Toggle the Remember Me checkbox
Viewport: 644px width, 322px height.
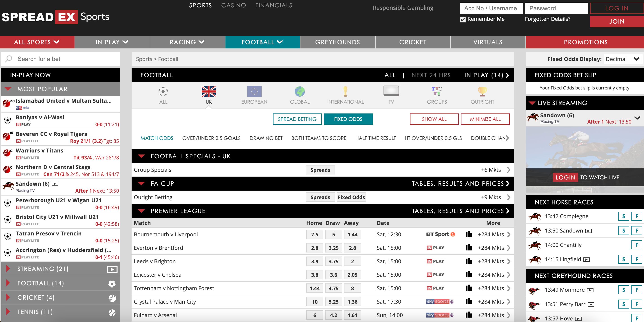463,19
